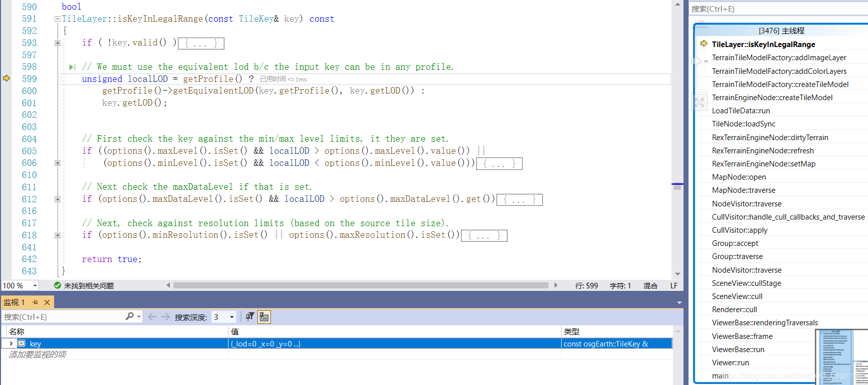This screenshot has height=385, width=868.
Task: Select MapNode::open stack frame
Action: [739, 177]
